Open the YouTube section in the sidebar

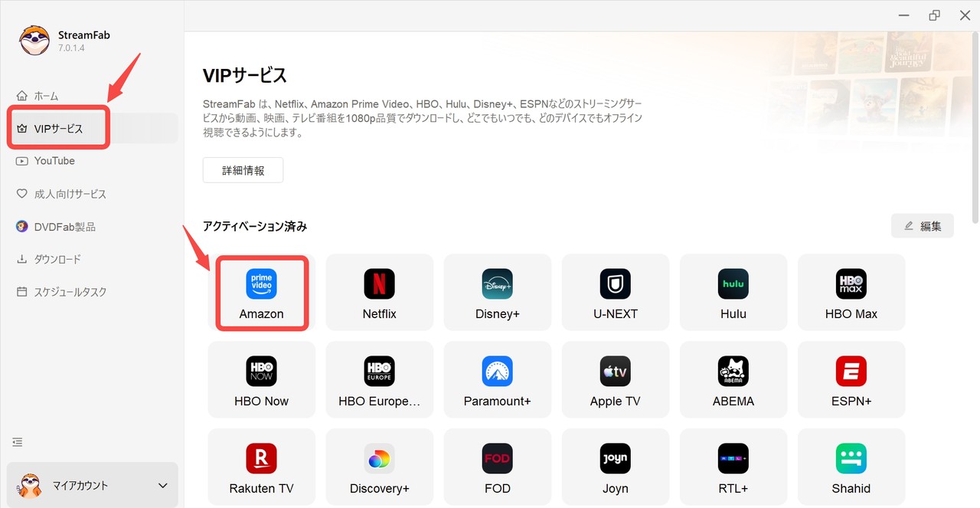[x=54, y=161]
